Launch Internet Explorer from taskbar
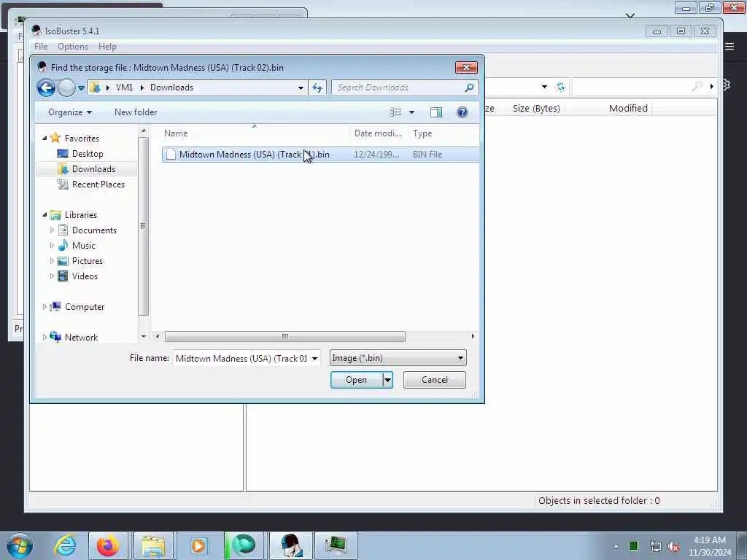The image size is (747, 560). [x=65, y=545]
